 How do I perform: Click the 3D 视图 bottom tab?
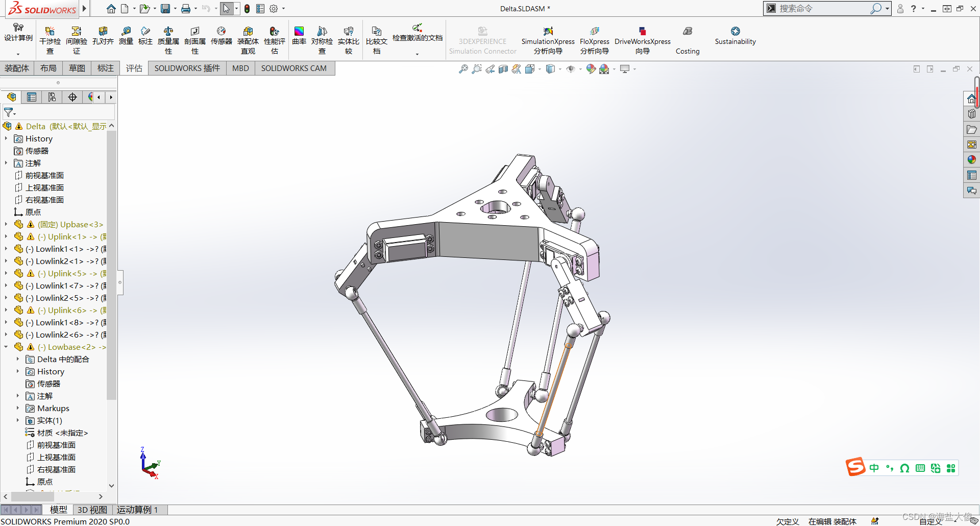pos(92,510)
